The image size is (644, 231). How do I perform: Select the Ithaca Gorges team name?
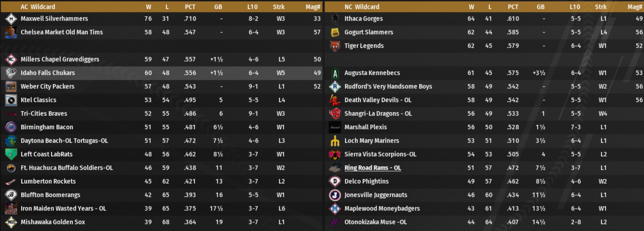[x=363, y=19]
